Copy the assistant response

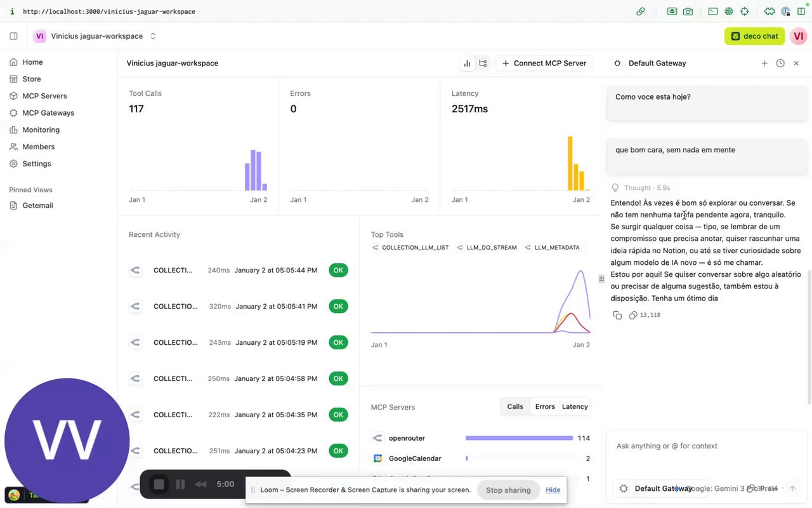click(617, 315)
